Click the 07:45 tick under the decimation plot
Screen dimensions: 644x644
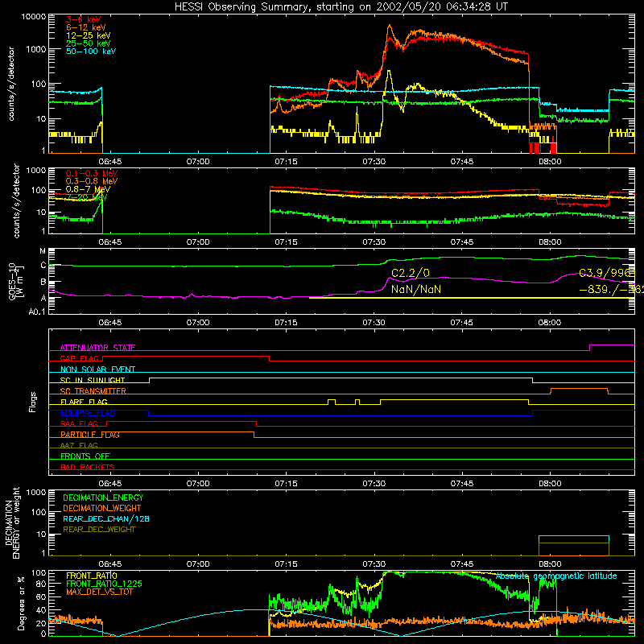pyautogui.click(x=461, y=564)
